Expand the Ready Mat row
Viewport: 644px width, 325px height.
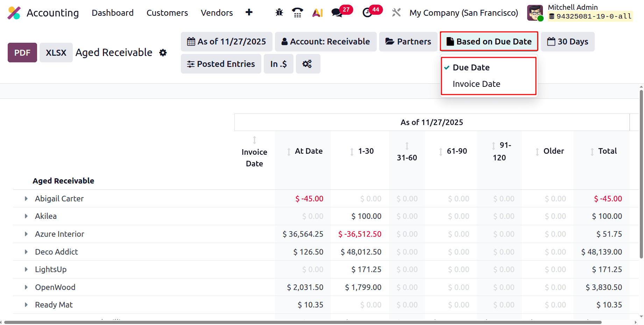(x=26, y=305)
